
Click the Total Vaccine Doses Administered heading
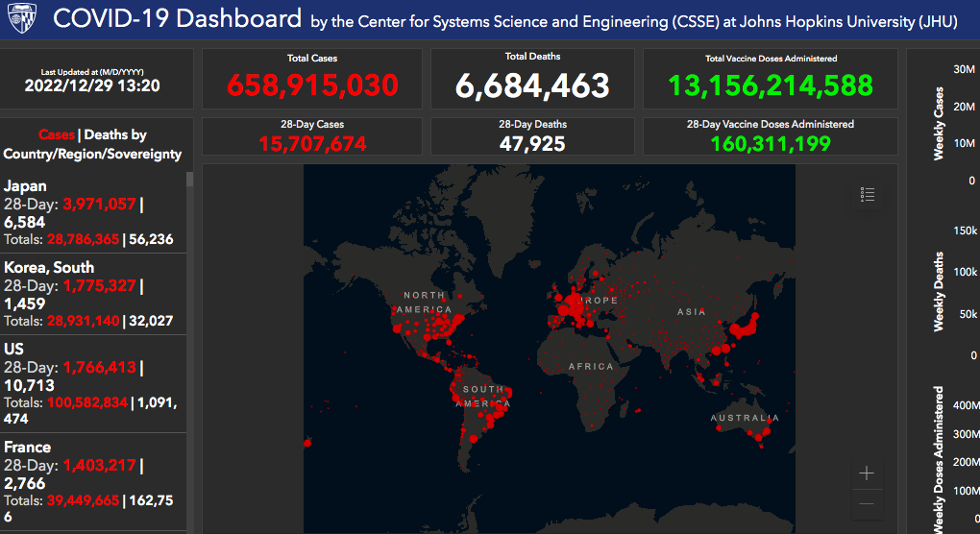[x=771, y=58]
